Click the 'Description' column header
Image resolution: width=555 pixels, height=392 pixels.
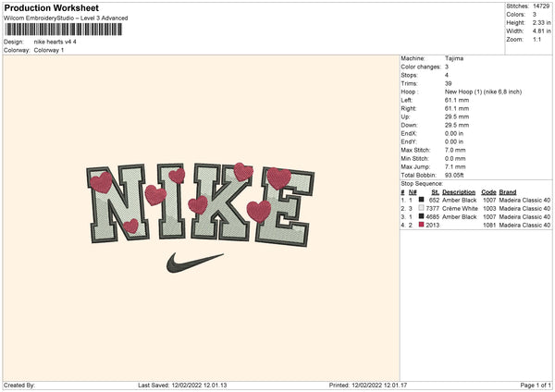tap(459, 192)
